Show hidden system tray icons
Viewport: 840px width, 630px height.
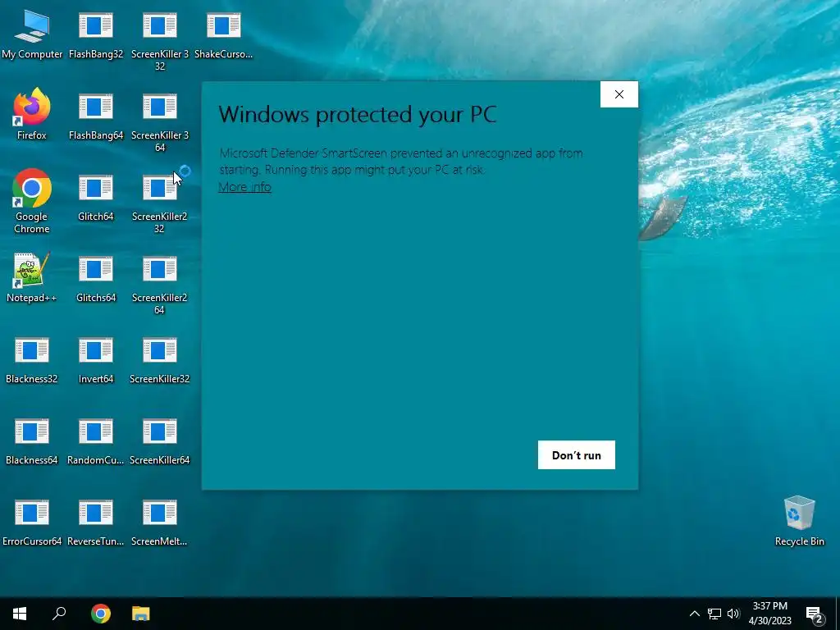click(x=694, y=614)
